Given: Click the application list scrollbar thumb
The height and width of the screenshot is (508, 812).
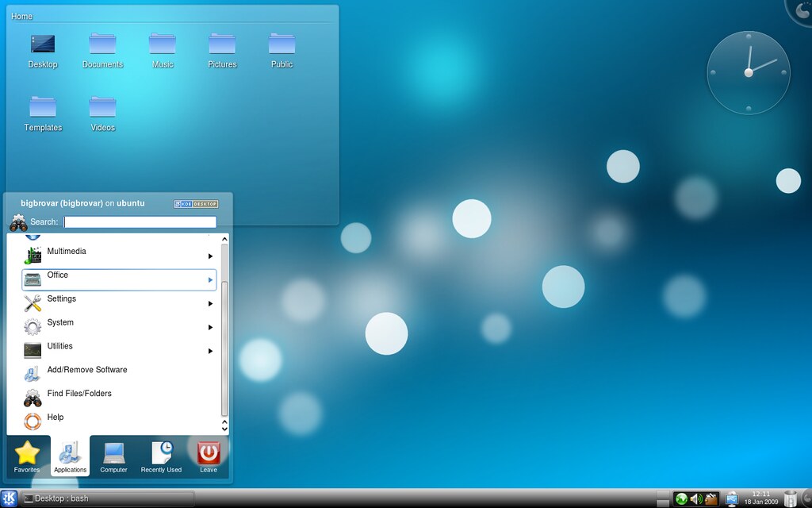Looking at the screenshot, I should tap(224, 348).
